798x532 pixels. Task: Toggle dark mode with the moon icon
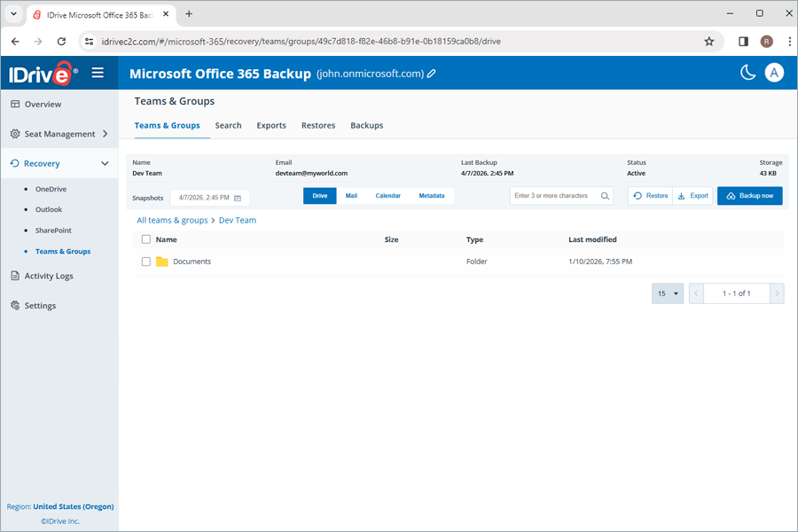[747, 74]
